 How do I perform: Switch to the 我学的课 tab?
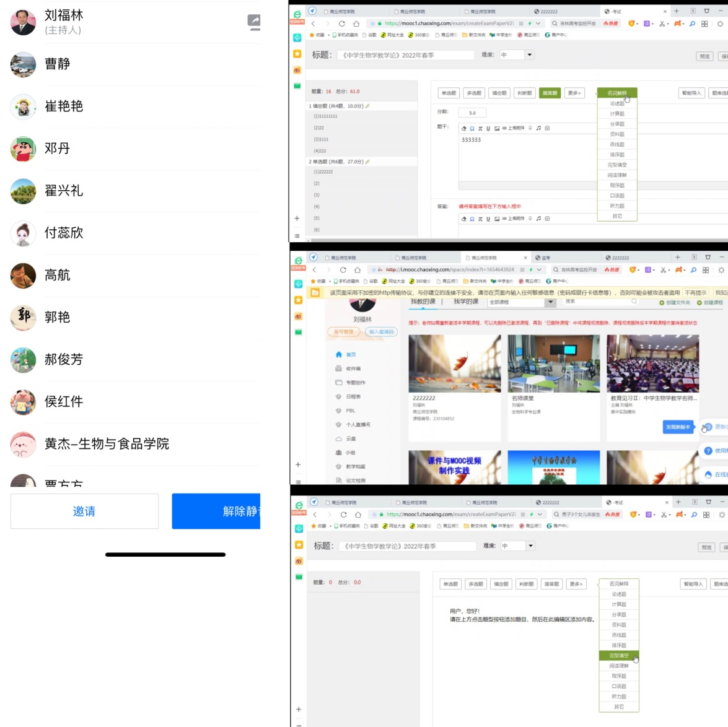coord(465,302)
